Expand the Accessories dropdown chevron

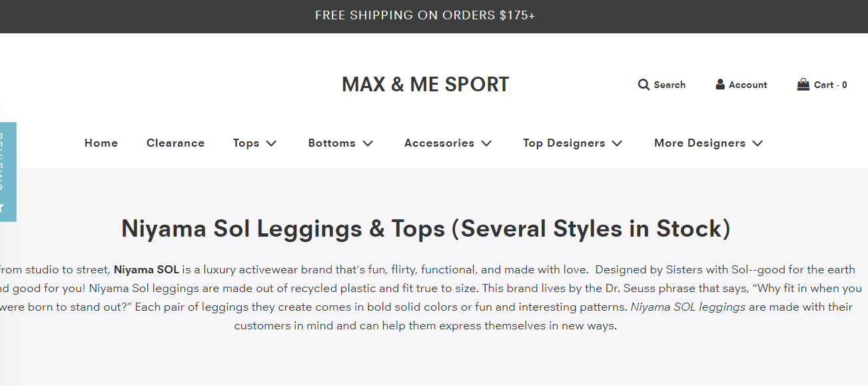[x=486, y=143]
